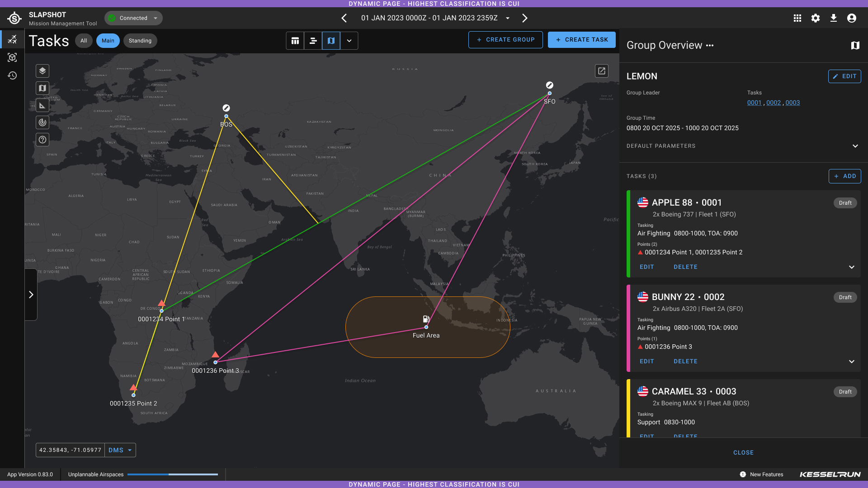This screenshot has height=488, width=868.
Task: Select the All tasks filter tab
Action: coord(84,41)
